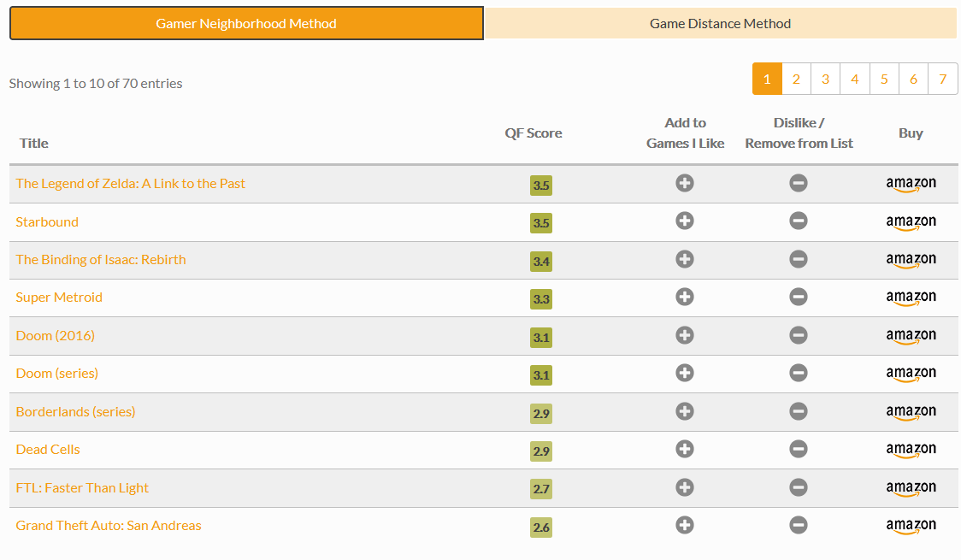The width and height of the screenshot is (961, 560).
Task: Open the Starbound game title link
Action: tap(47, 222)
